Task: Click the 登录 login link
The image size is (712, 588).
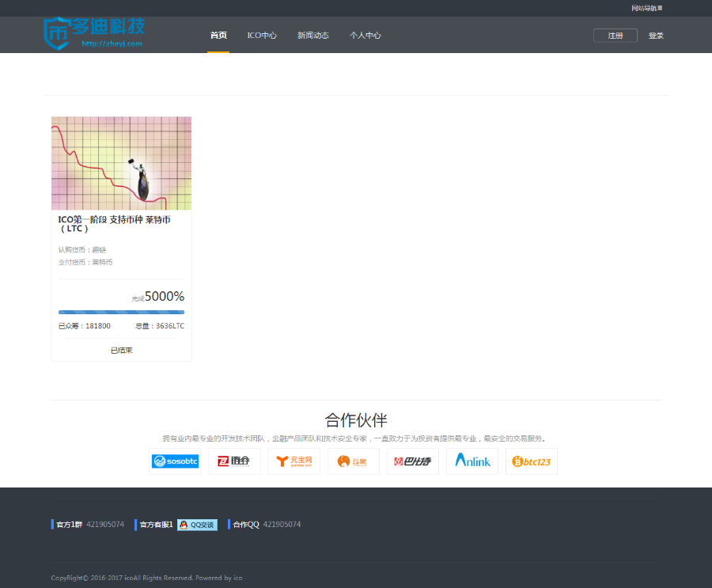Action: (x=656, y=36)
